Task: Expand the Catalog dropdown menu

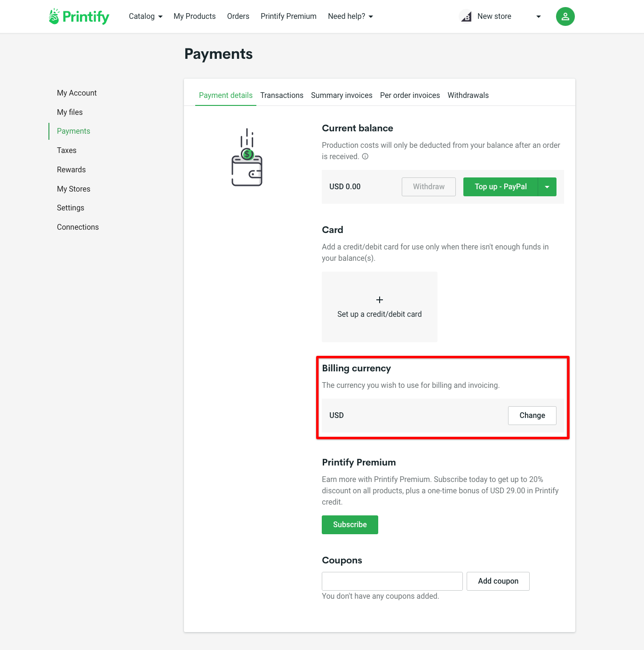Action: 145,16
